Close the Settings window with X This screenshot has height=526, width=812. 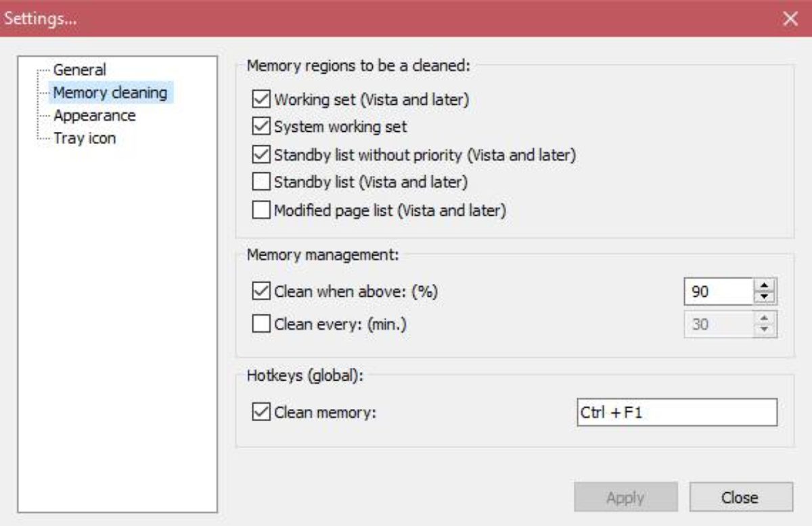coord(790,19)
